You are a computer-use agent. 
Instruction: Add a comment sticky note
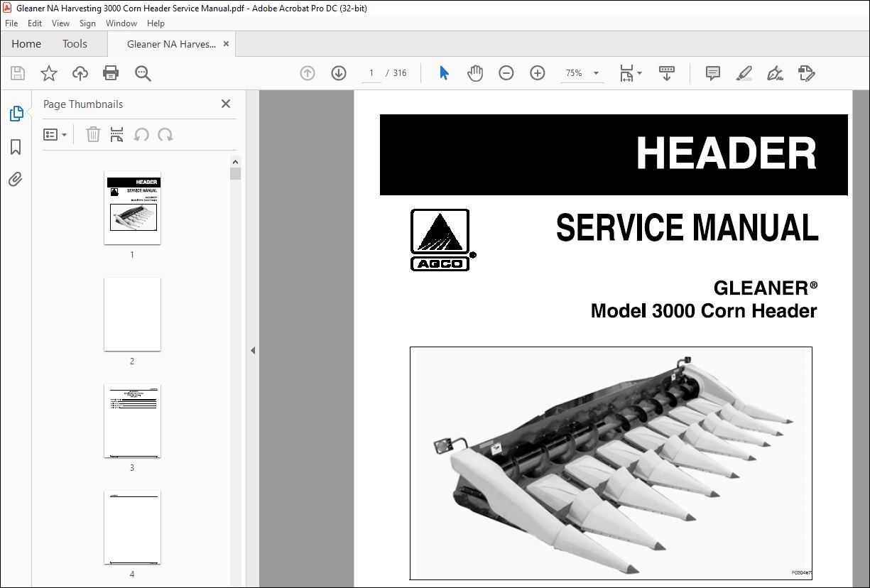[x=712, y=73]
